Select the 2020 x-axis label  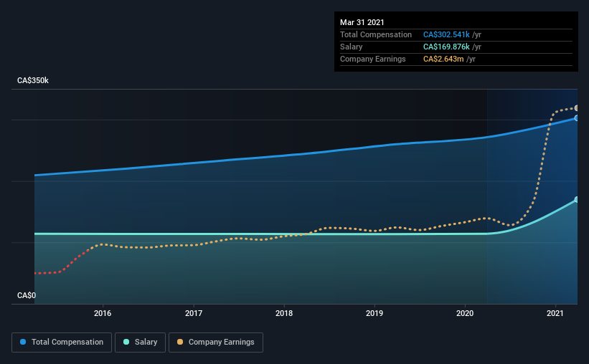point(465,313)
